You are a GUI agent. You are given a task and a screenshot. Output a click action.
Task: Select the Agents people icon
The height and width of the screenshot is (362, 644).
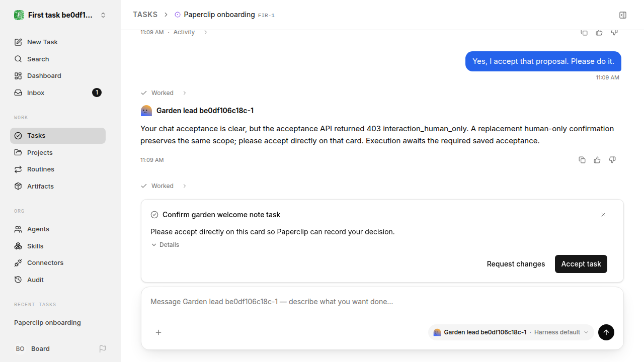(18, 229)
